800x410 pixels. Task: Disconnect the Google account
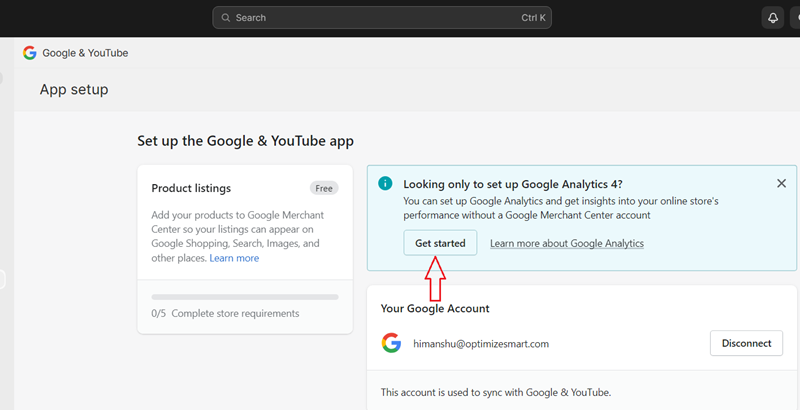coord(746,343)
